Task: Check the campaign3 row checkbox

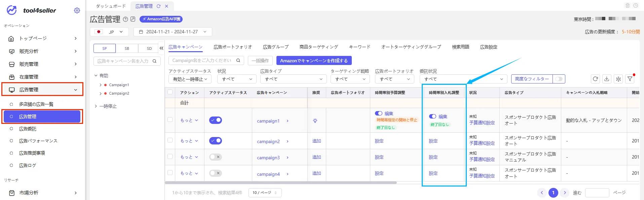Action: click(170, 157)
